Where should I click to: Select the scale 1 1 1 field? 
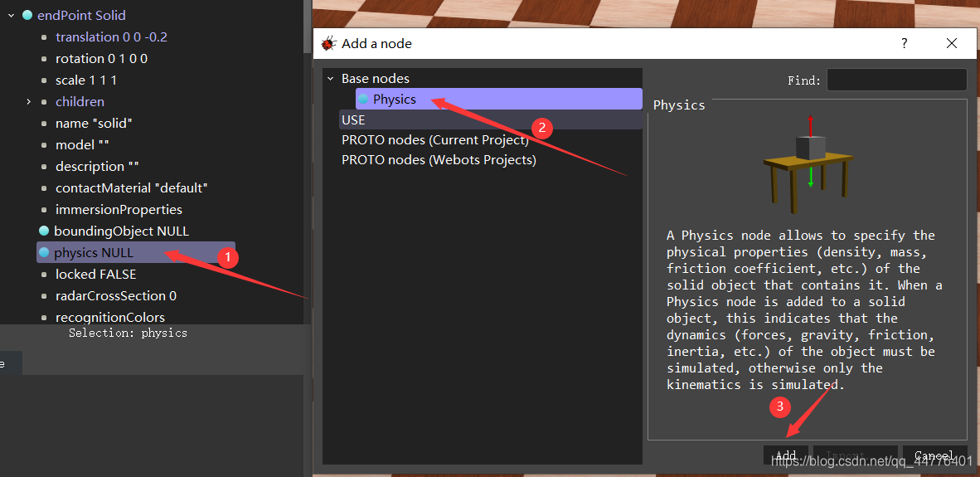[86, 80]
